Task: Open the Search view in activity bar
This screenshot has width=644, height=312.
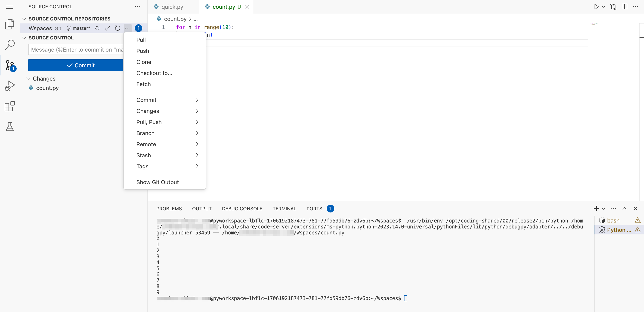Action: [10, 45]
